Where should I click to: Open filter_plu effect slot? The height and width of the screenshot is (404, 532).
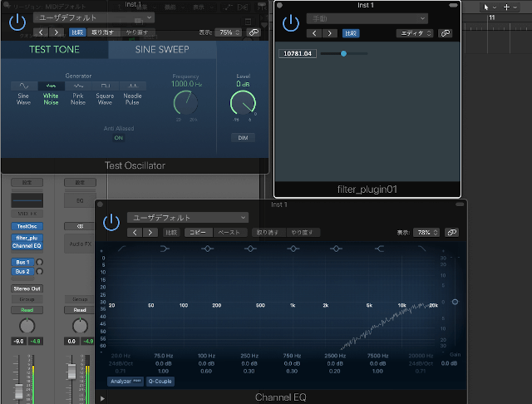pyautogui.click(x=27, y=238)
